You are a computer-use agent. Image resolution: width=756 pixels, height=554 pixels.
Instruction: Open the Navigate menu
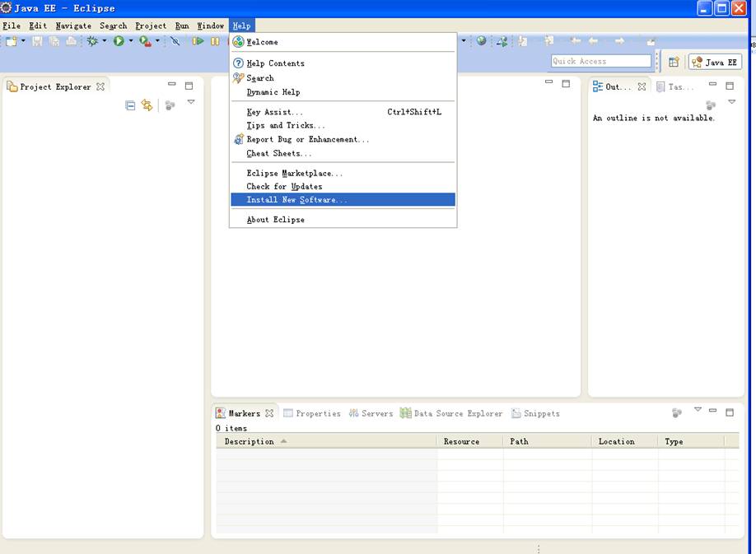click(73, 26)
